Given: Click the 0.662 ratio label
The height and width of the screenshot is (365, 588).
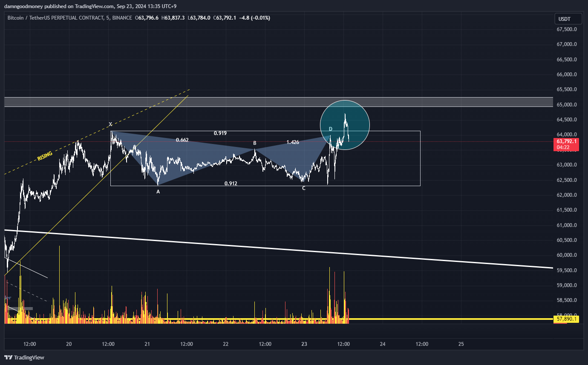Looking at the screenshot, I should pos(182,140).
